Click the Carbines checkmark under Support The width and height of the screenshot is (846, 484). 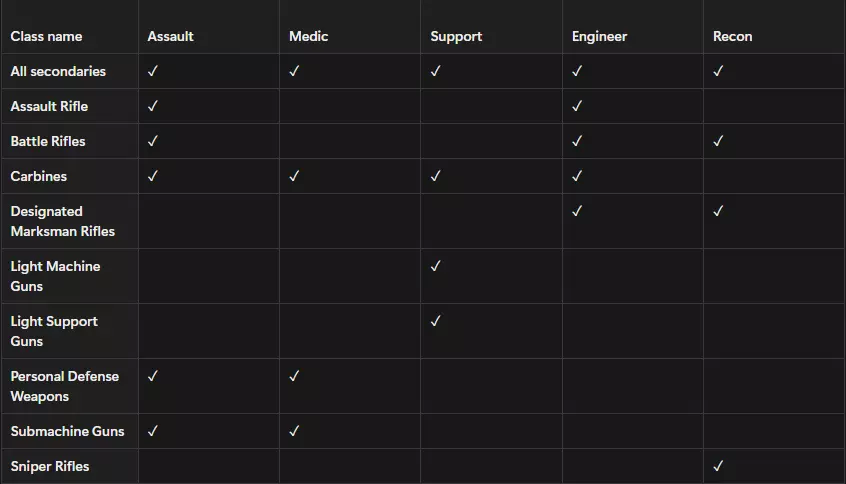(435, 176)
